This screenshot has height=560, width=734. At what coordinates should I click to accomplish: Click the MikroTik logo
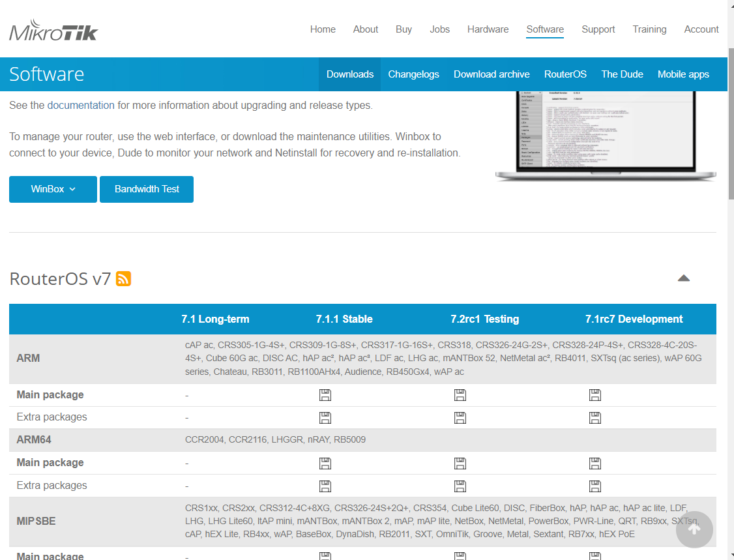tap(53, 30)
